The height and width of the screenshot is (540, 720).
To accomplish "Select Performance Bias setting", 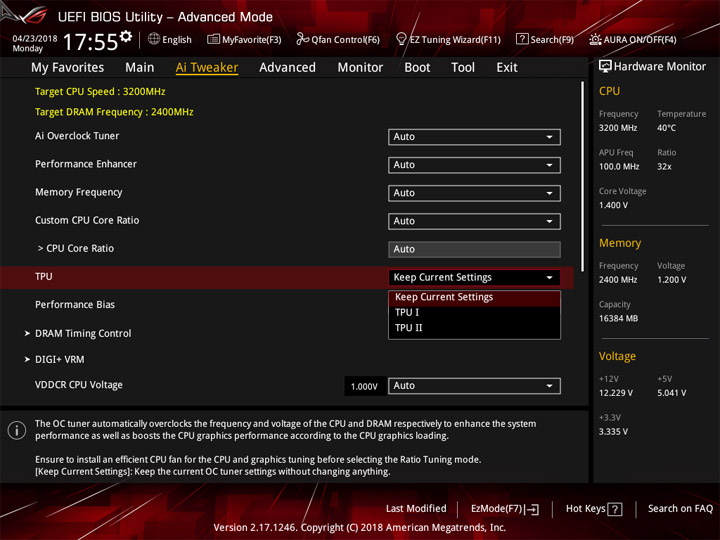I will 75,304.
